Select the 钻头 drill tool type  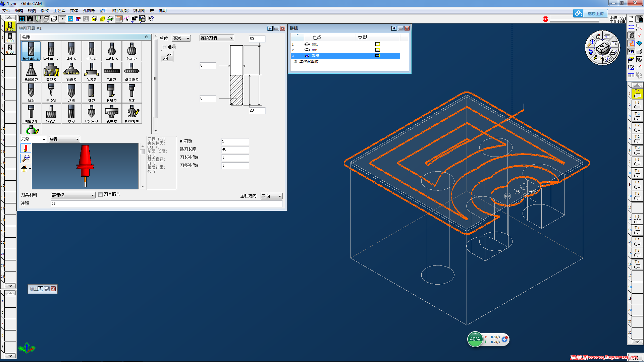(31, 92)
